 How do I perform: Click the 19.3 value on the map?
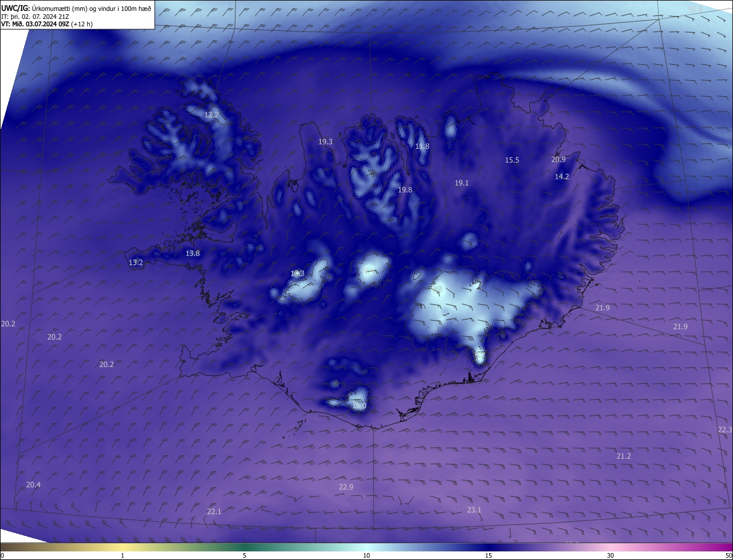(325, 141)
